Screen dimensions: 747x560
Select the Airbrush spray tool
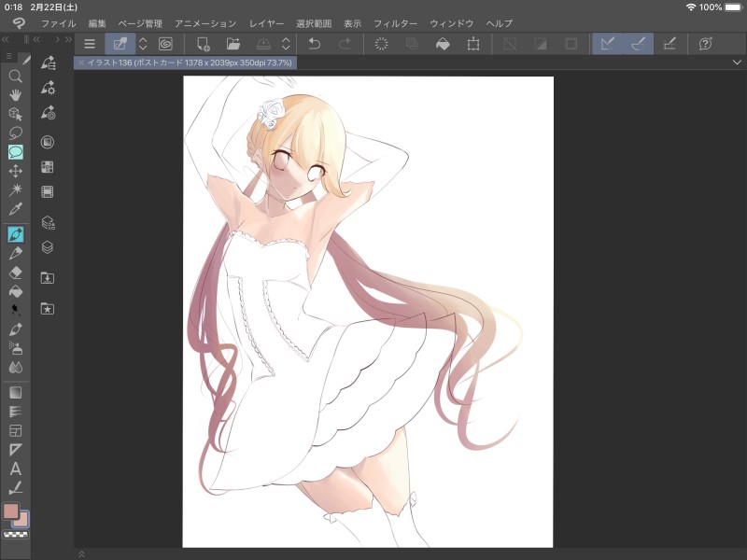tap(15, 348)
